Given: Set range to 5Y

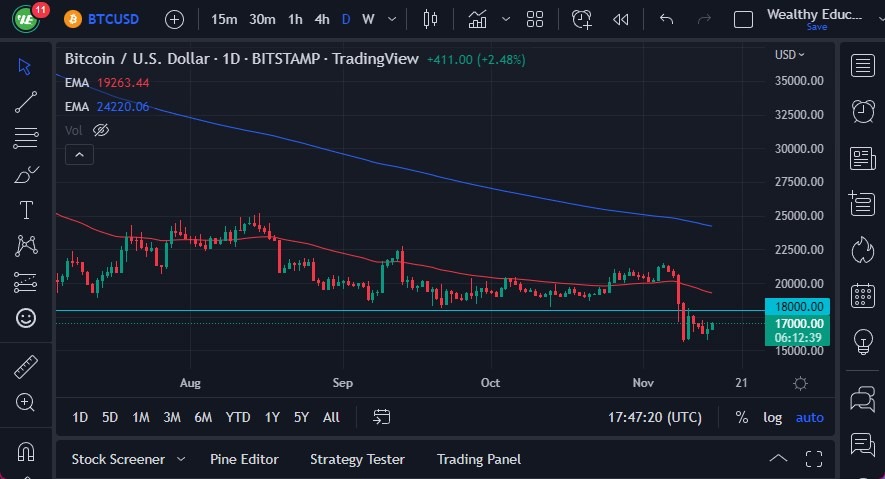Looking at the screenshot, I should coord(301,418).
